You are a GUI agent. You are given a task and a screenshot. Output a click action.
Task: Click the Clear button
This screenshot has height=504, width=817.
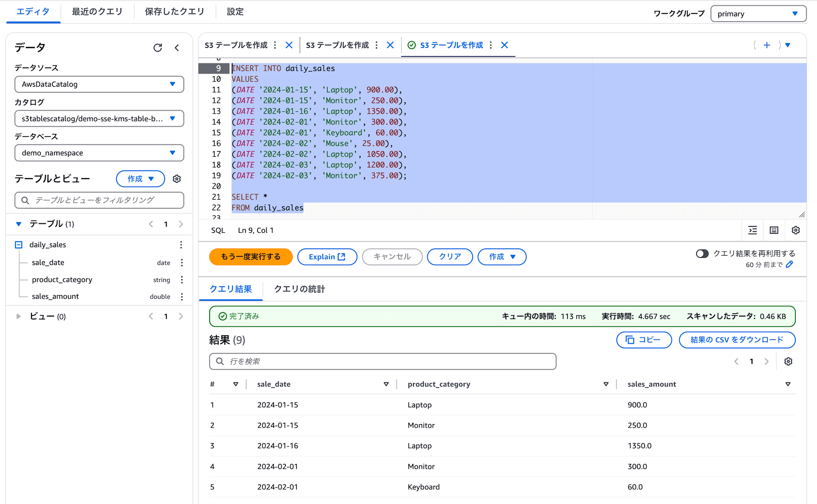pos(450,256)
